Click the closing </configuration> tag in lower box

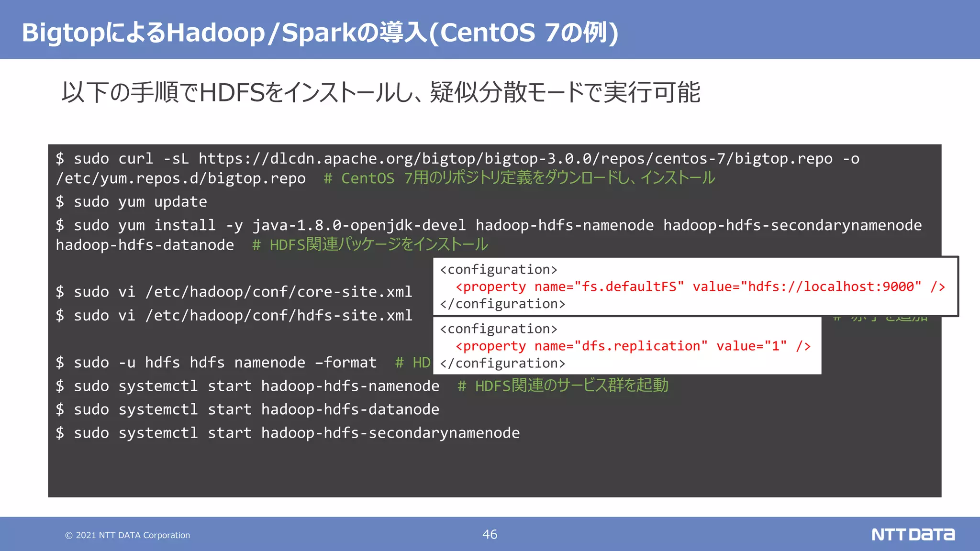tap(502, 364)
